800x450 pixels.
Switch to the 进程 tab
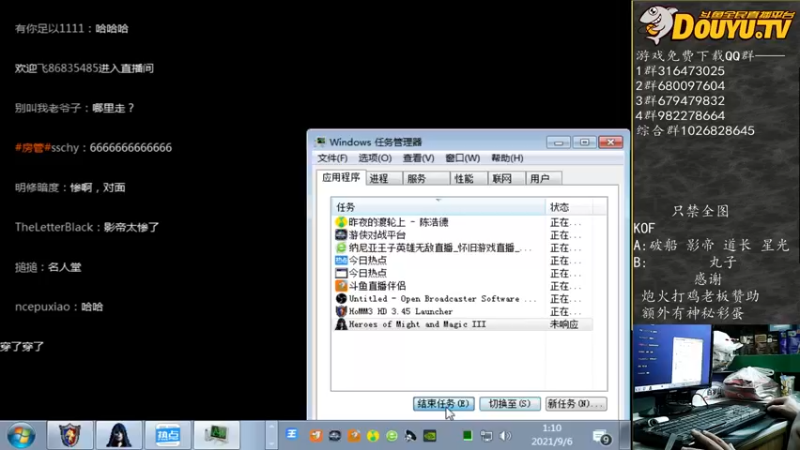coord(384,179)
